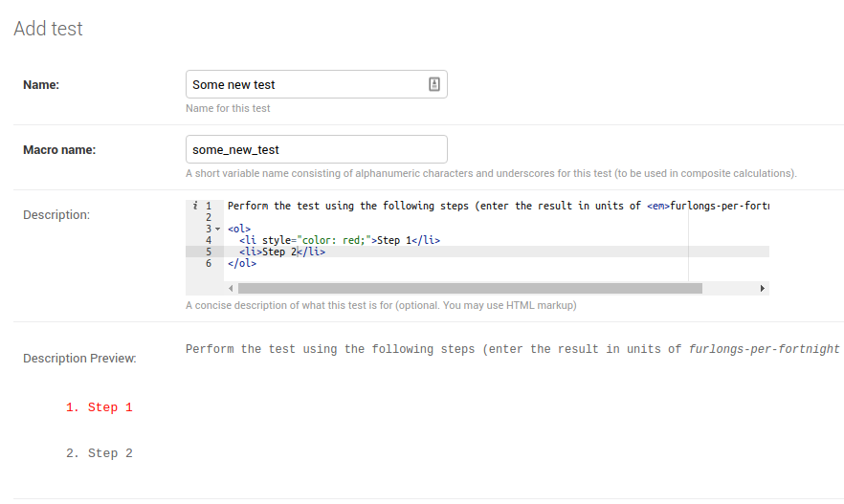Click line number 6 in the editor gutter
The height and width of the screenshot is (504, 844).
209,264
